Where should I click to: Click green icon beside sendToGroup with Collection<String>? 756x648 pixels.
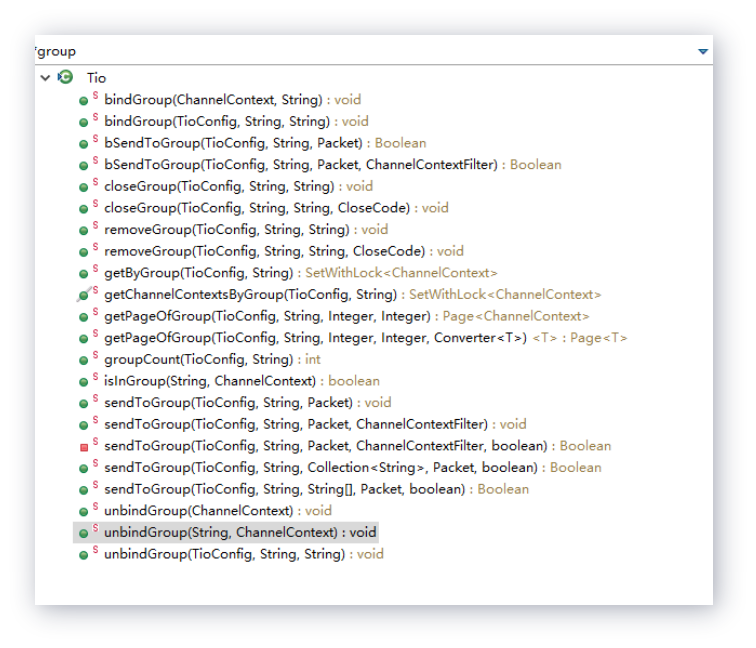[83, 469]
